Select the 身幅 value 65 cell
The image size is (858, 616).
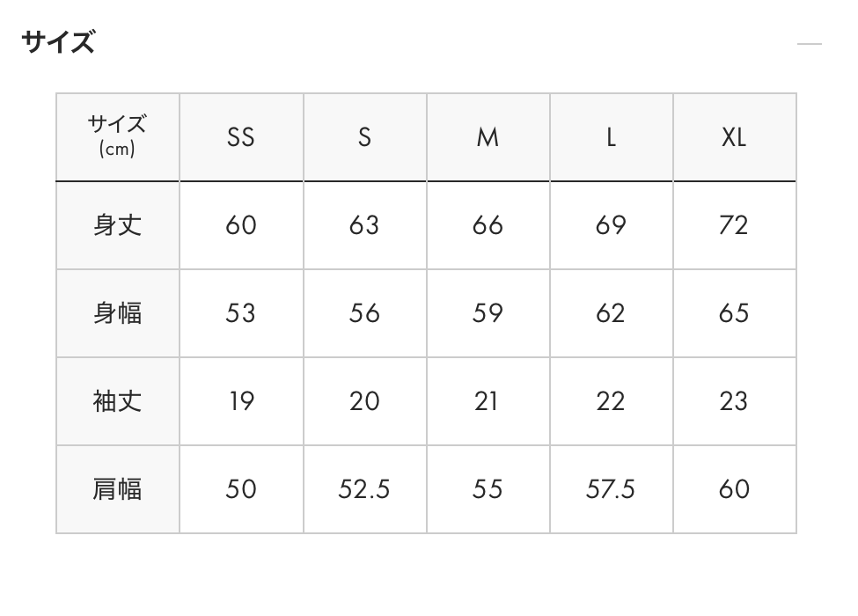click(x=734, y=313)
